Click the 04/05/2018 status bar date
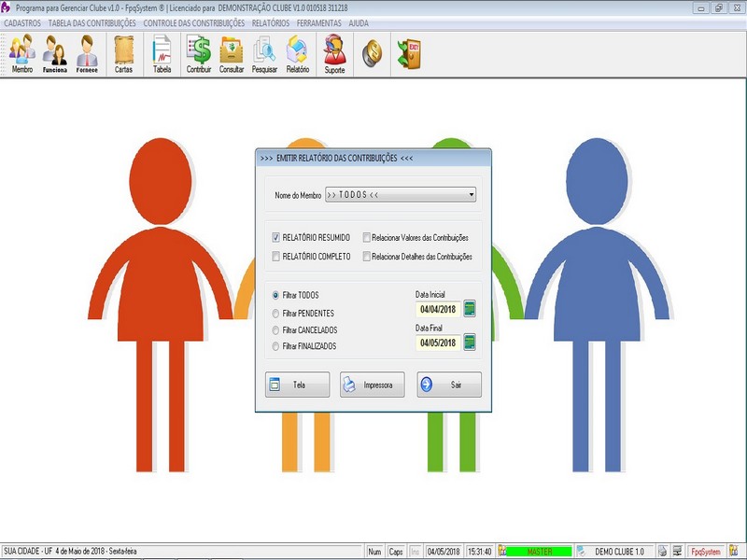 (444, 552)
